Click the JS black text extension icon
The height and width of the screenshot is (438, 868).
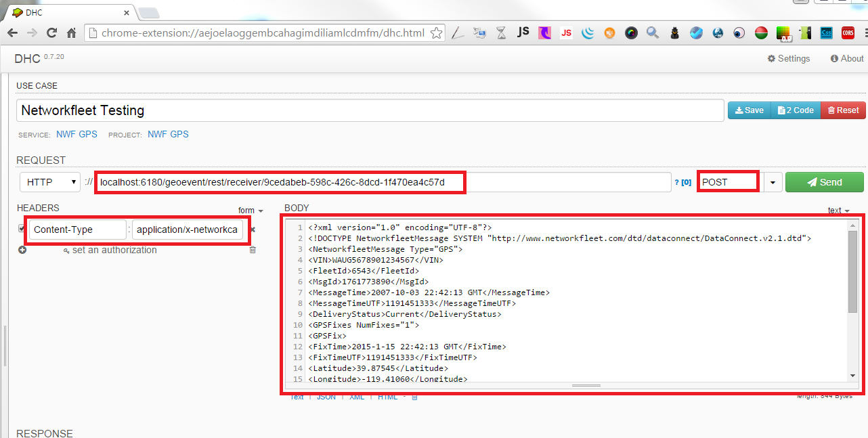pyautogui.click(x=523, y=32)
